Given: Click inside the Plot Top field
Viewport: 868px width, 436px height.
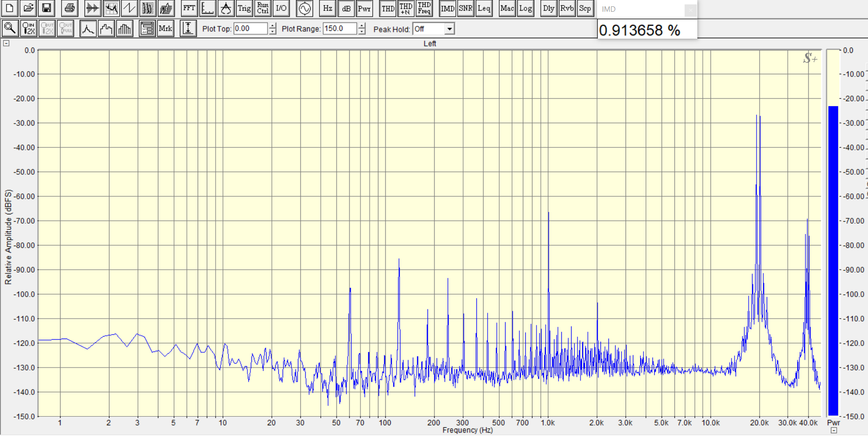Looking at the screenshot, I should (250, 28).
